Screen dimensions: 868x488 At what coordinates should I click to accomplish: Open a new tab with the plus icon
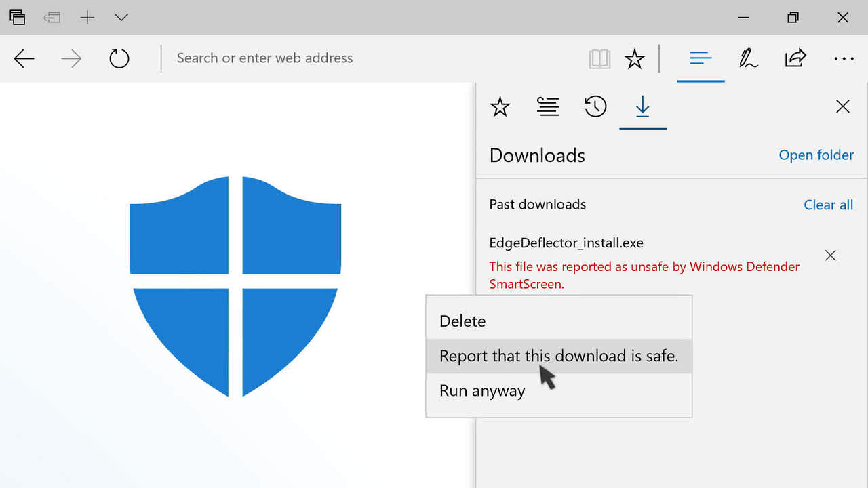(87, 18)
